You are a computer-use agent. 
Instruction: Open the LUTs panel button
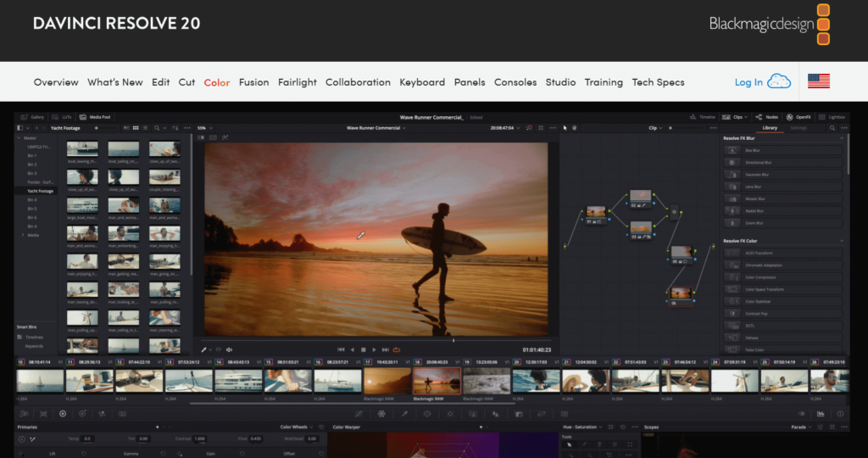click(x=62, y=117)
